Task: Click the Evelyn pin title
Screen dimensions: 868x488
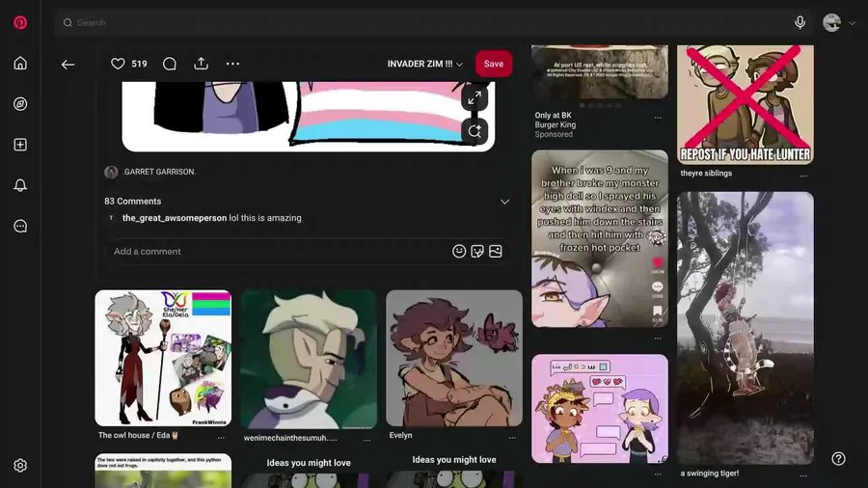Action: click(x=400, y=435)
